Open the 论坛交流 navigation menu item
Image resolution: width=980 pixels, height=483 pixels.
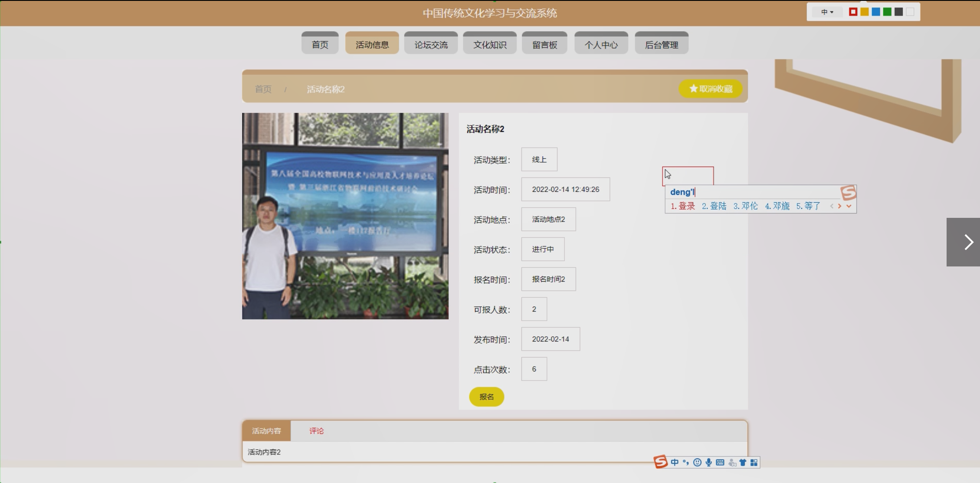point(431,45)
